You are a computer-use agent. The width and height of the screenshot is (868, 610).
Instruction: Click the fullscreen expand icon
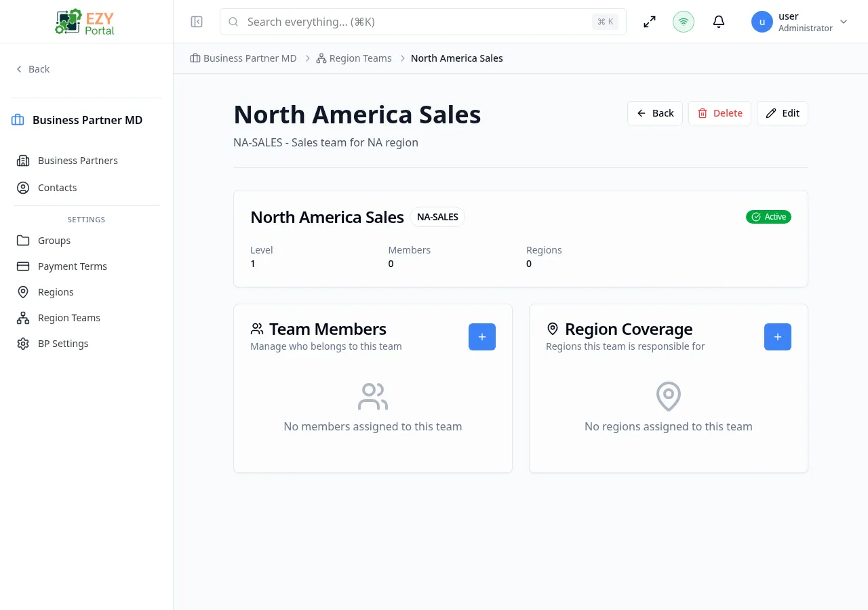(650, 22)
